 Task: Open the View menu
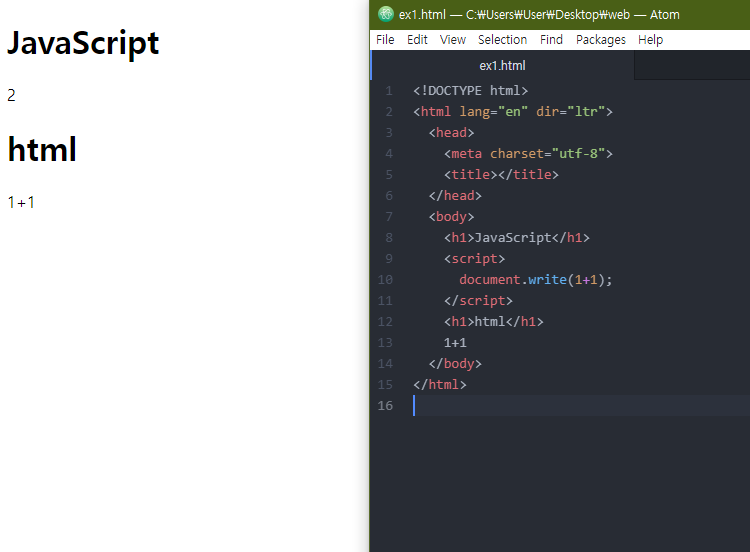pos(452,40)
